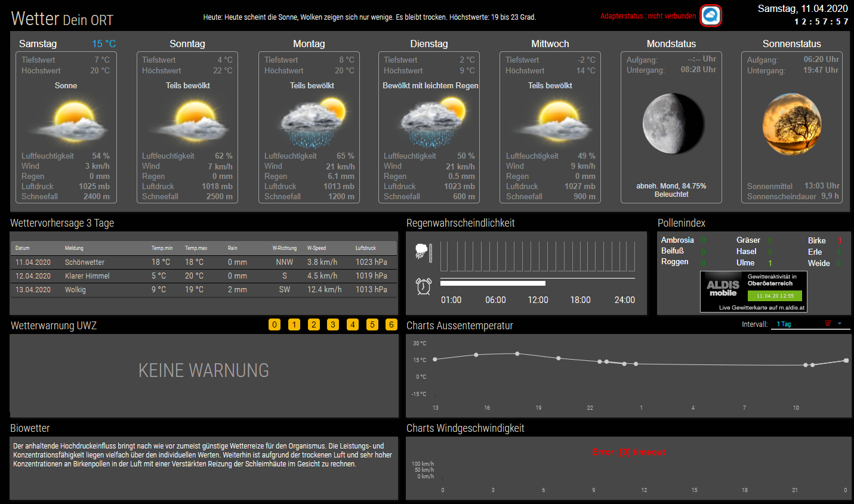
Task: Click the alarm clock icon
Action: [424, 286]
